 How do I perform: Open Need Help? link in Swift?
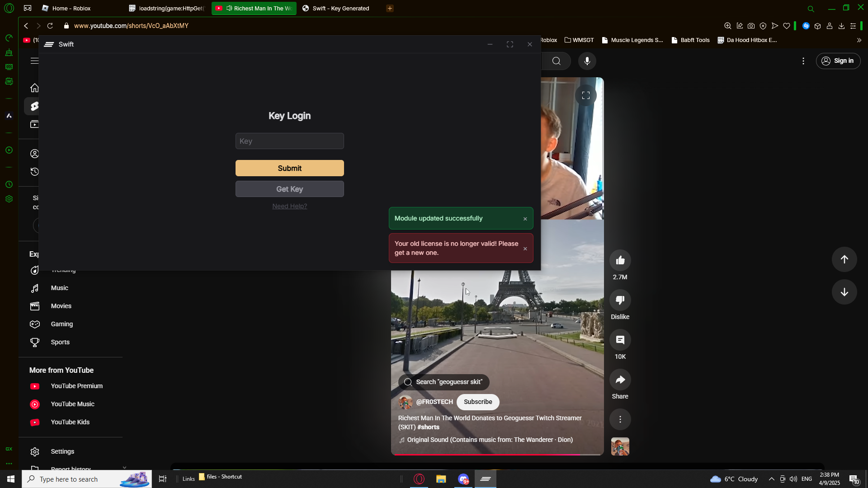[290, 206]
